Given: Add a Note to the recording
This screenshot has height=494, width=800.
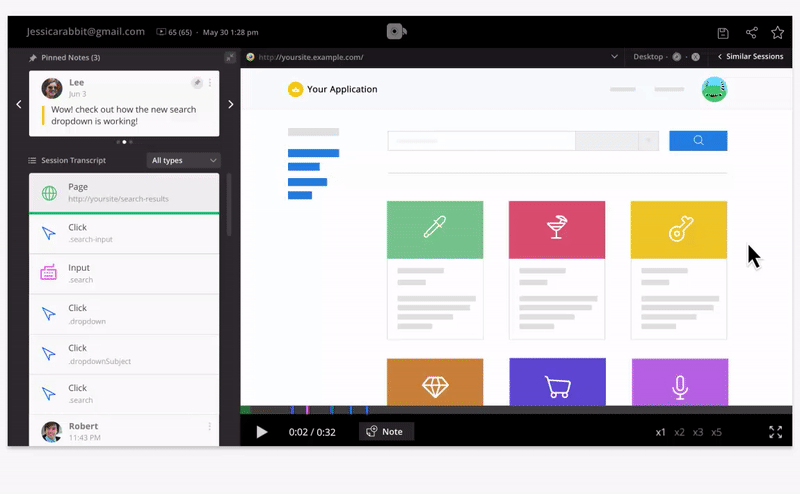Looking at the screenshot, I should pos(386,432).
